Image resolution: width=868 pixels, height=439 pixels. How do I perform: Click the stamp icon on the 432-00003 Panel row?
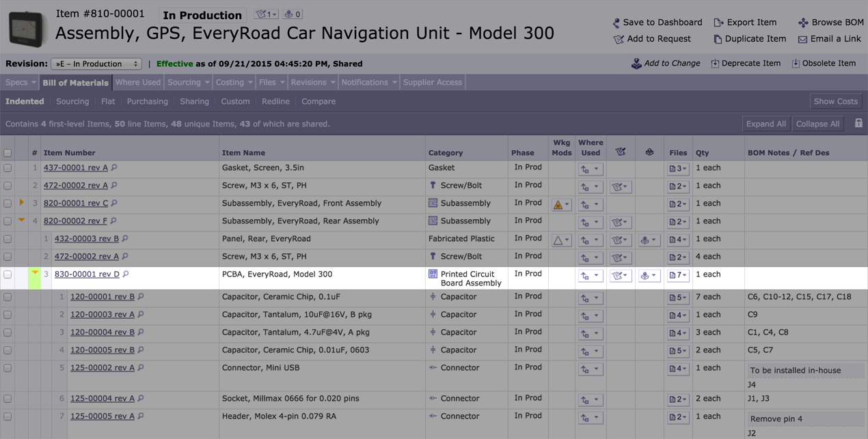point(649,240)
